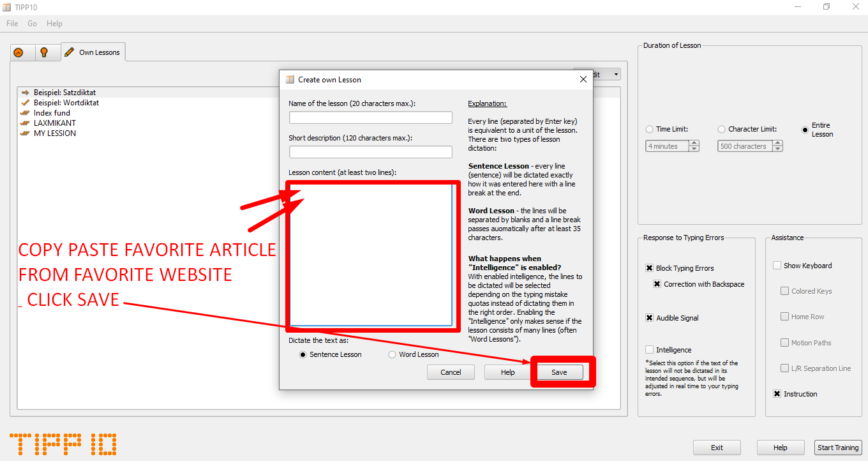Screen dimensions: 868x461
Task: Click the arrow icon beside Beispiel: Satzdiktat
Action: point(26,93)
